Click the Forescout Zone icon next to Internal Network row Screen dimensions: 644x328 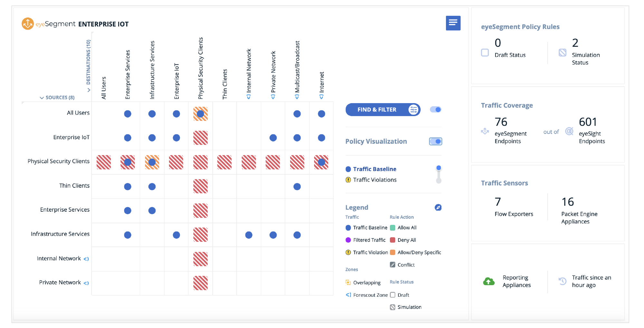tap(86, 259)
